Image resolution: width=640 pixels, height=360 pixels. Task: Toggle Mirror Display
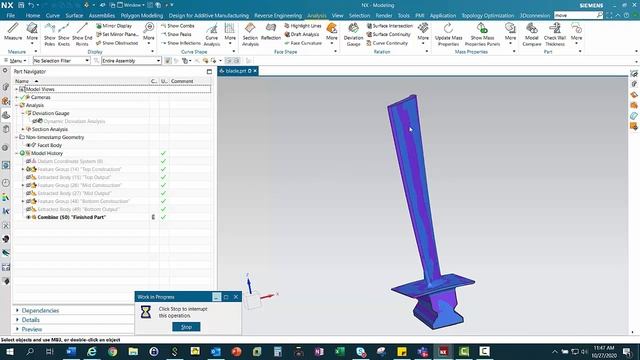coord(114,26)
